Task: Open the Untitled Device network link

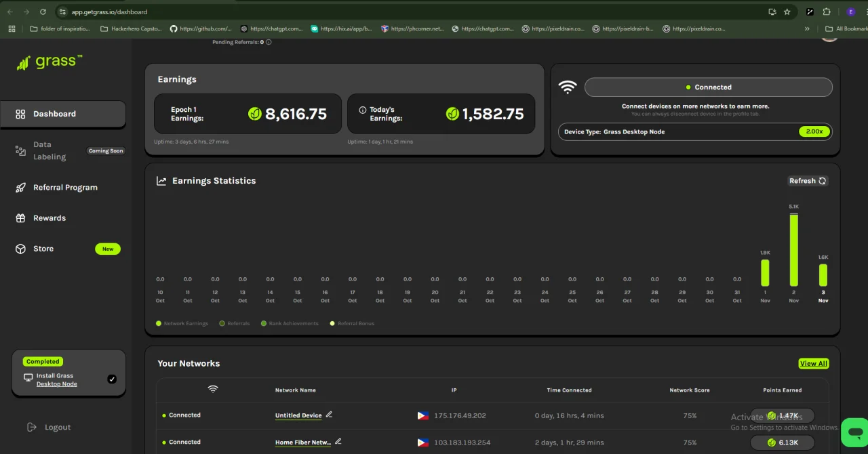Action: (x=298, y=415)
